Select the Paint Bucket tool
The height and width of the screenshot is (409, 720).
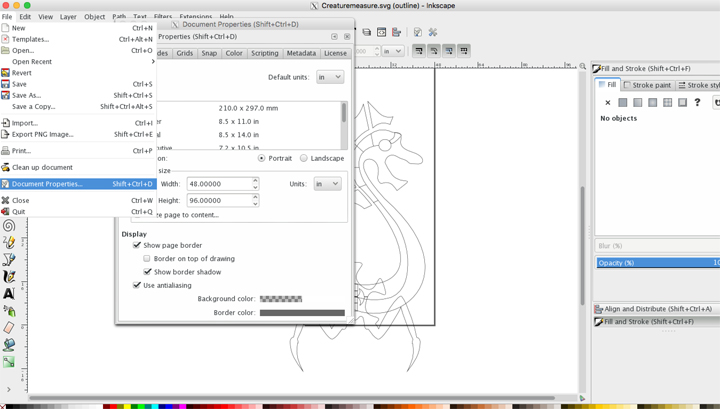[9, 345]
